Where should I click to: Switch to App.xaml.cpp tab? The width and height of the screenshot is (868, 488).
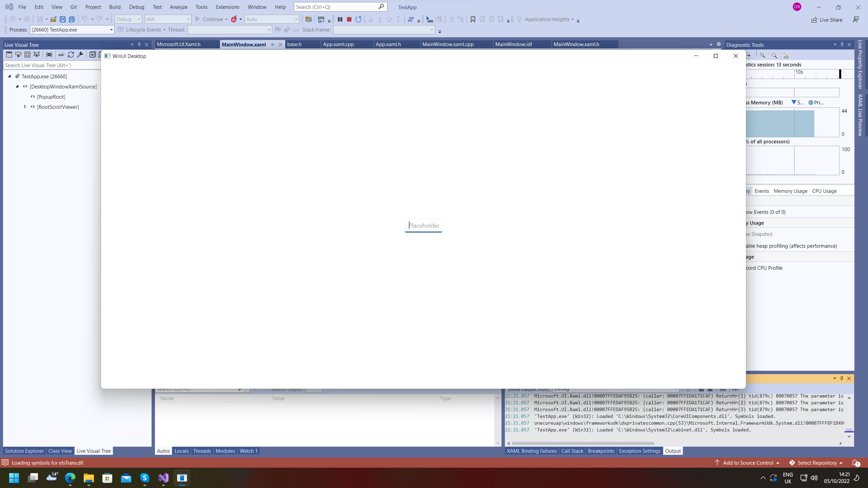(347, 44)
